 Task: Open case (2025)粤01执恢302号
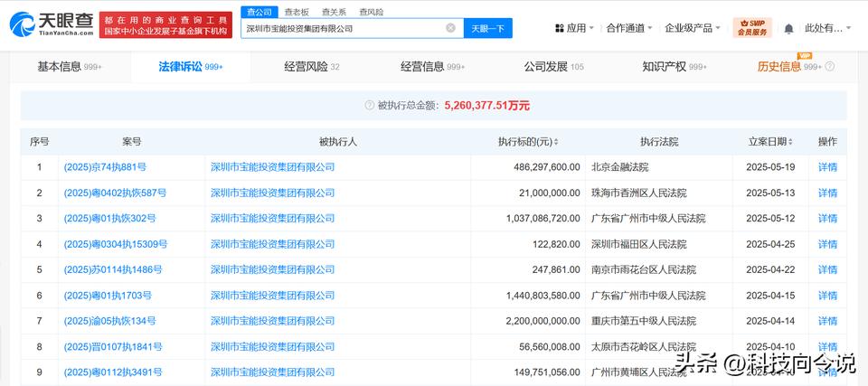110,218
